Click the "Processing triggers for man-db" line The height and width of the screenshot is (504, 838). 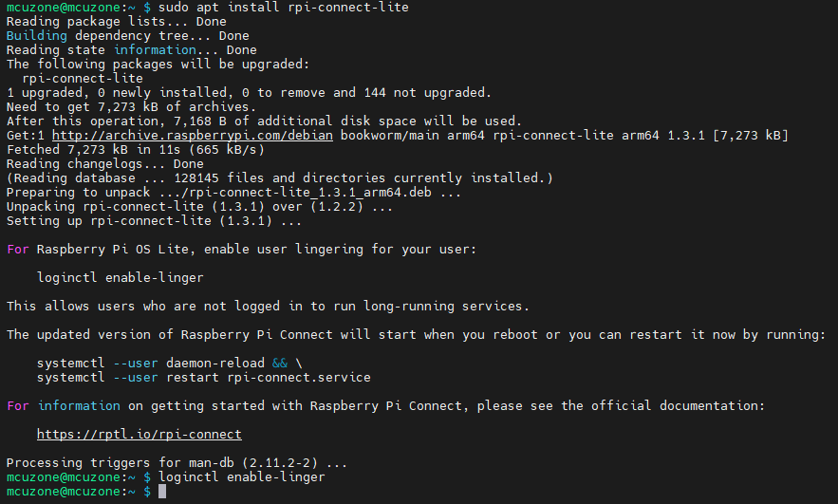tap(177, 463)
